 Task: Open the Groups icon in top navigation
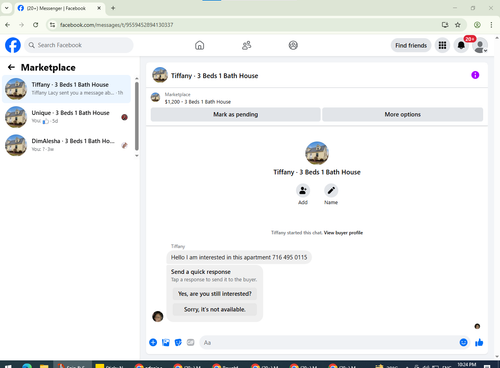click(293, 45)
